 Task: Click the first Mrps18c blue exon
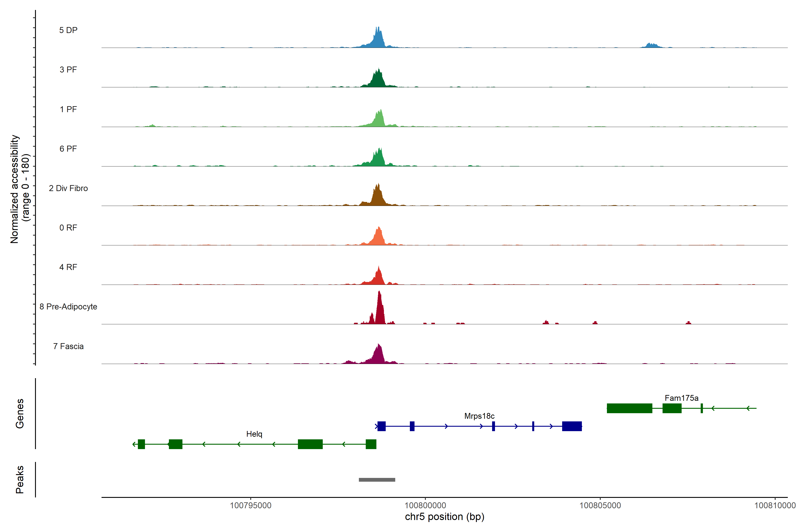click(381, 426)
